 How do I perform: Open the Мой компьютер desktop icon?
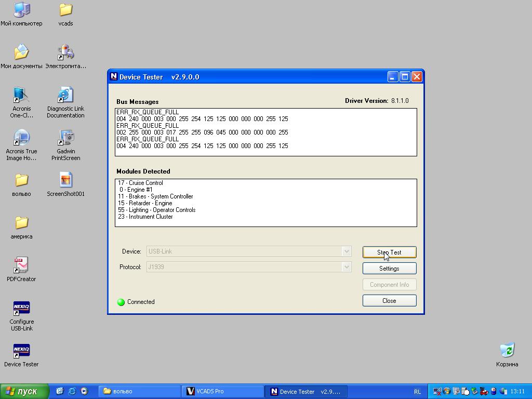point(21,14)
